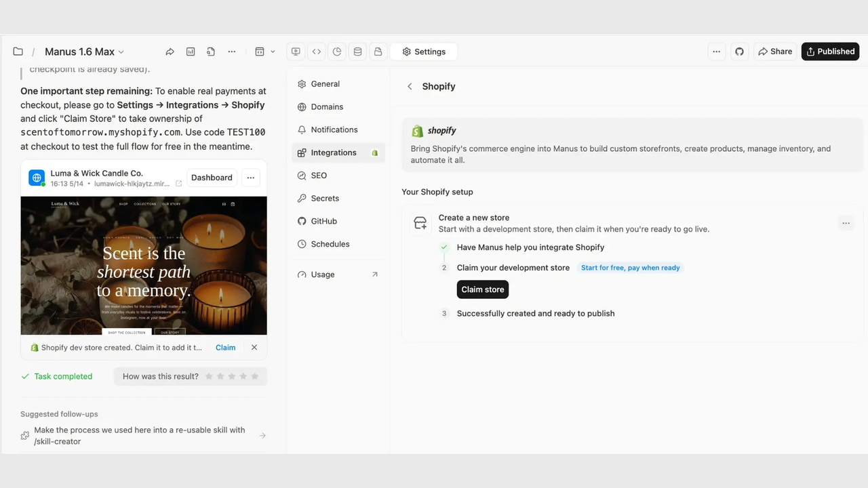
Task: Click the code panel layout icon
Action: pos(260,52)
